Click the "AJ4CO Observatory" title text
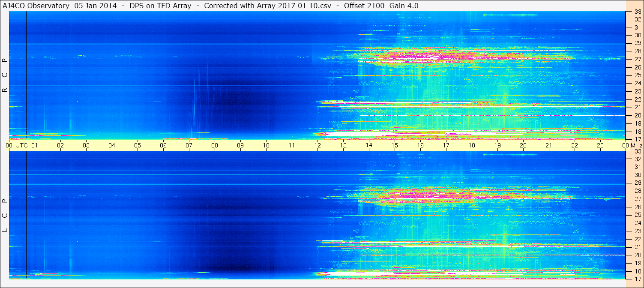The image size is (644, 288). pyautogui.click(x=36, y=6)
